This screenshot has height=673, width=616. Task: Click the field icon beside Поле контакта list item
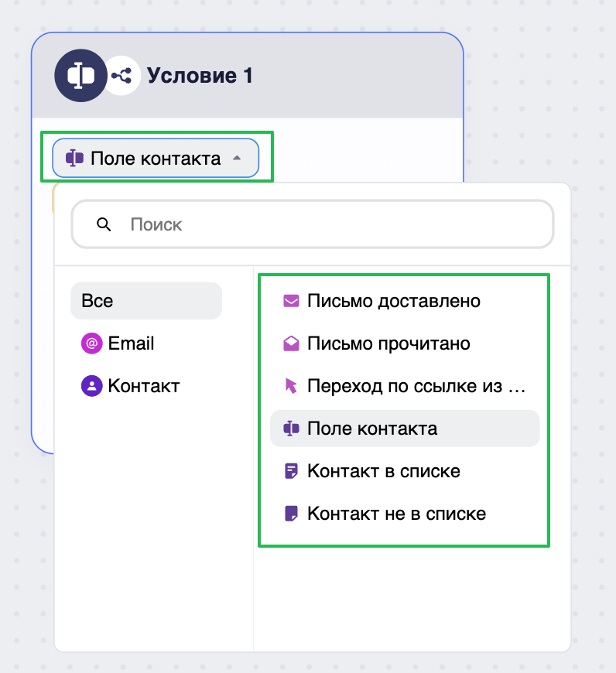click(291, 429)
